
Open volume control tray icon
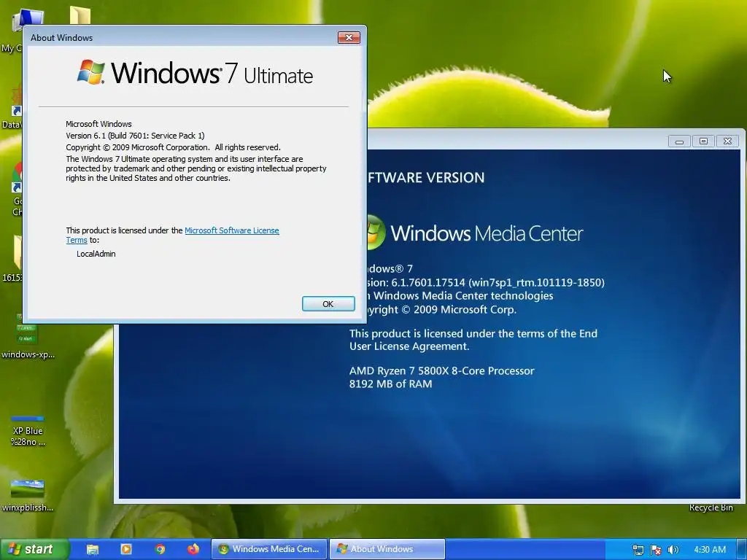tap(673, 550)
